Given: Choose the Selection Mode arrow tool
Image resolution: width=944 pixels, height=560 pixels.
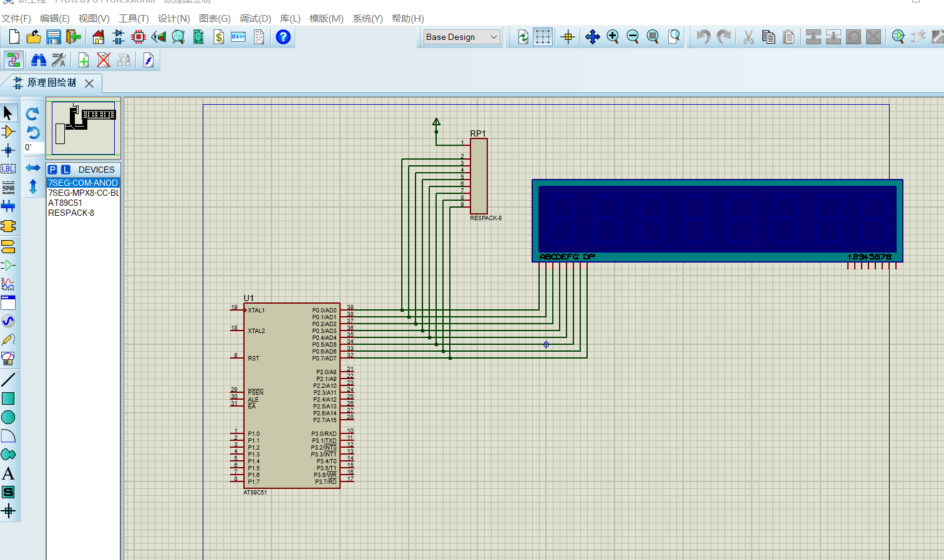Looking at the screenshot, I should pyautogui.click(x=8, y=113).
